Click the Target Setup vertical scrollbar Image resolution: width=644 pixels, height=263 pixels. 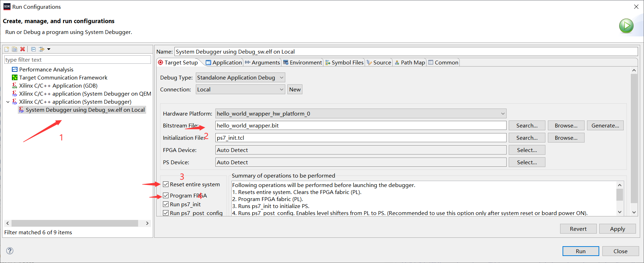634,138
